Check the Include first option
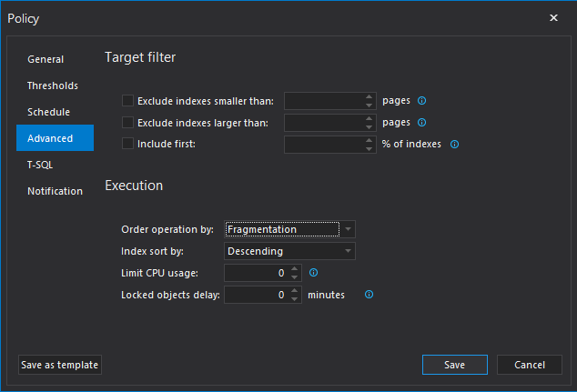 point(127,143)
